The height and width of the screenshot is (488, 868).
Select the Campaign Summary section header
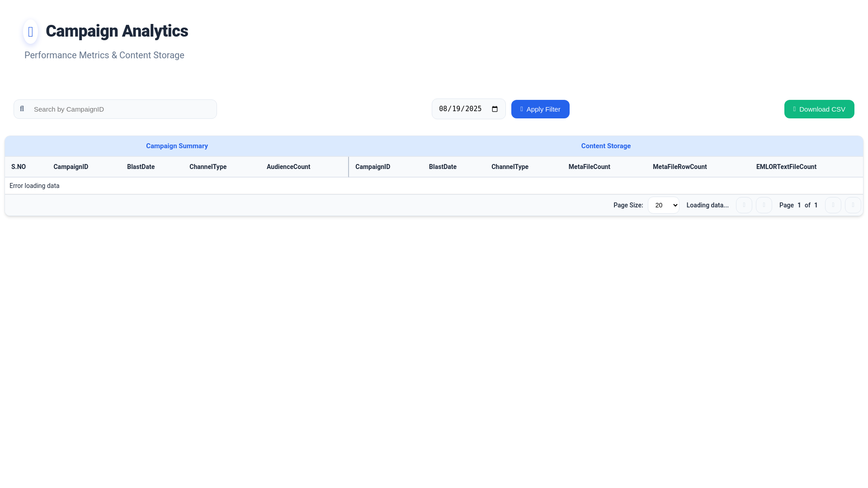[x=177, y=146]
